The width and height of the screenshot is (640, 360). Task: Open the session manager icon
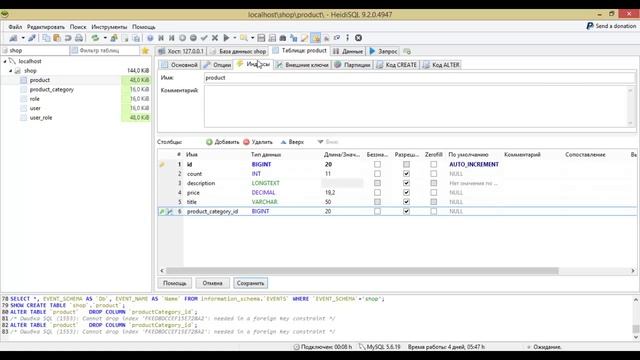click(13, 38)
